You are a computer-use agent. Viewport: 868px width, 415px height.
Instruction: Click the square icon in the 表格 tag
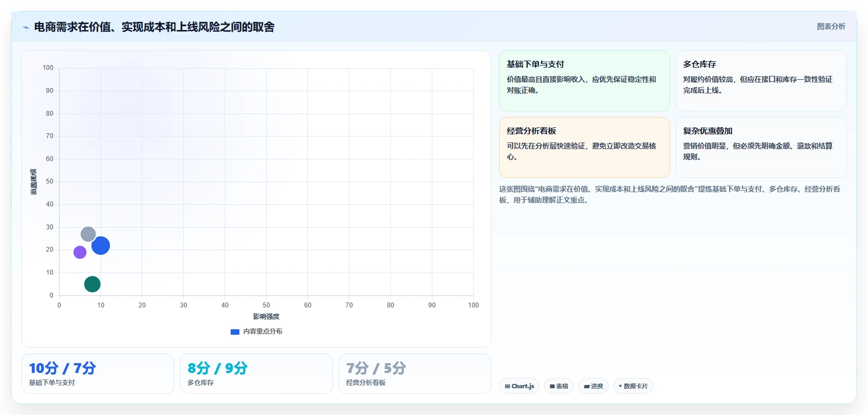[x=552, y=386]
